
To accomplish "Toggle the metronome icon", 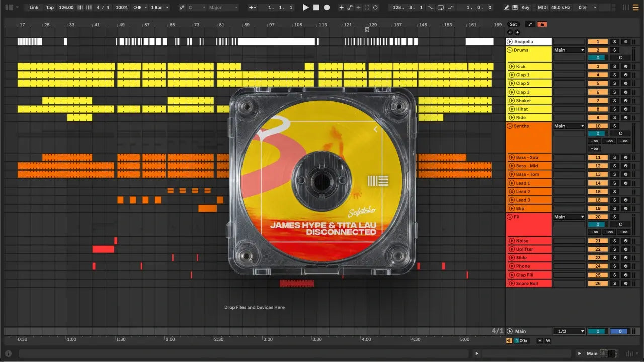I will (137, 8).
